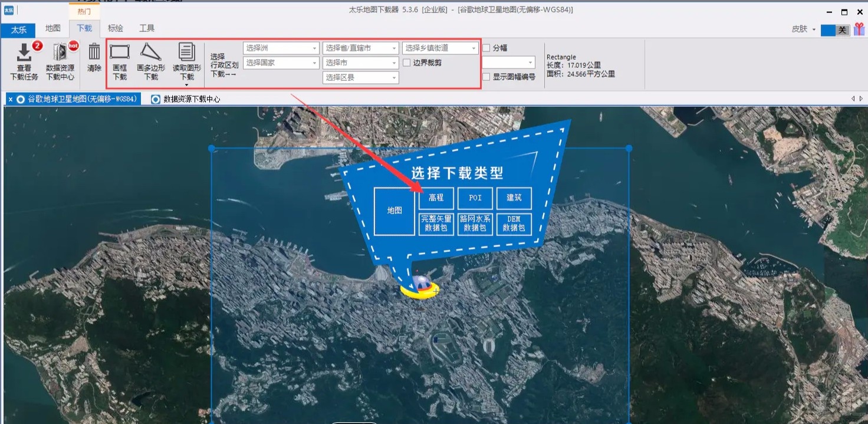Screen dimensions: 868x424
Task: Select 完整矢量数据包 download option
Action: pos(436,223)
